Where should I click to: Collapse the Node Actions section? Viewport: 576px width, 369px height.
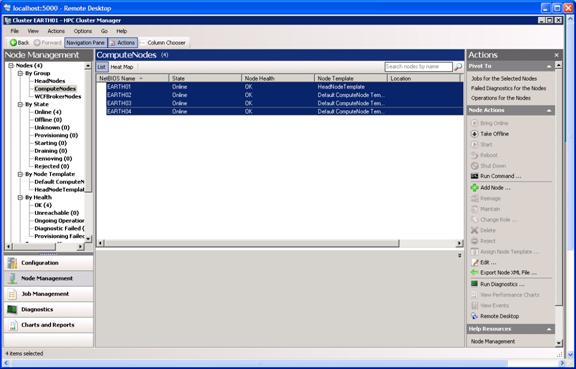549,110
